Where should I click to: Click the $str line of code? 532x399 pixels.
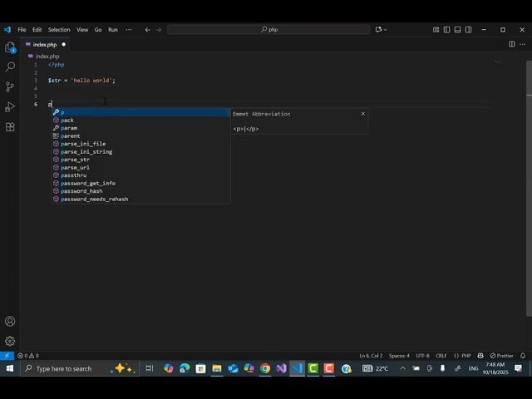pyautogui.click(x=81, y=81)
